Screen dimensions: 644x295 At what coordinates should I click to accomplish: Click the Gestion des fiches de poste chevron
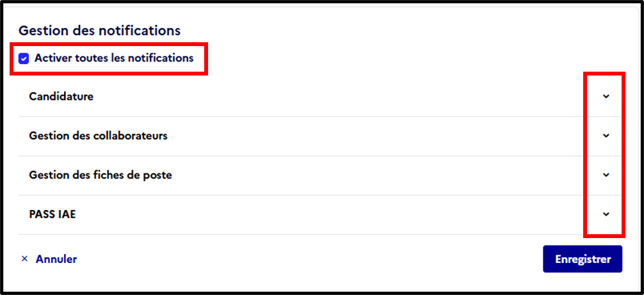click(606, 175)
